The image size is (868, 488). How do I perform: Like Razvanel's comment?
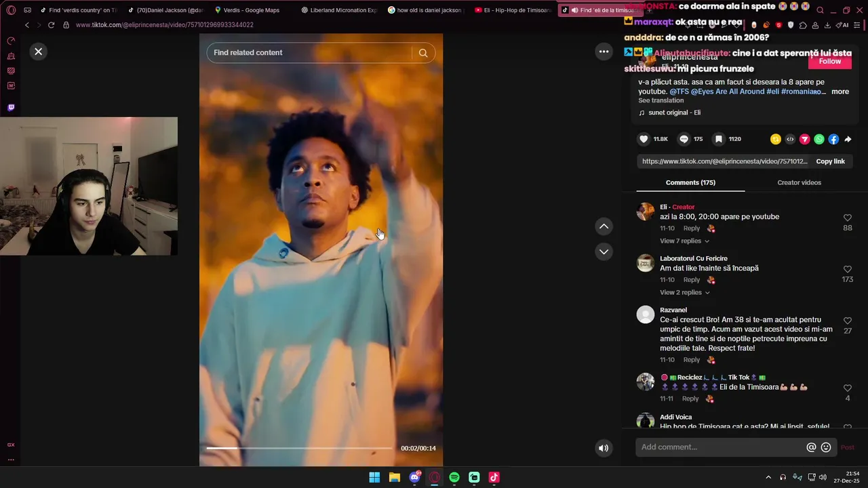[847, 321]
